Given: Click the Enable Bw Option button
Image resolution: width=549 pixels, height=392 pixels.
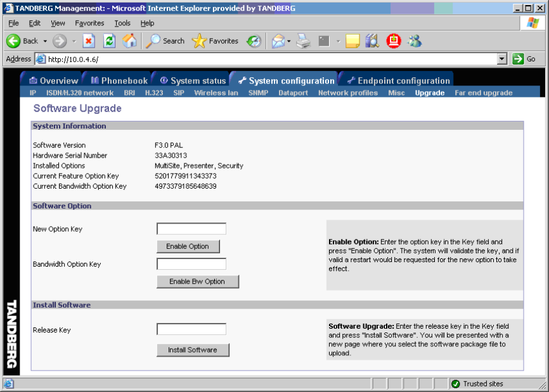Looking at the screenshot, I should coord(197,282).
